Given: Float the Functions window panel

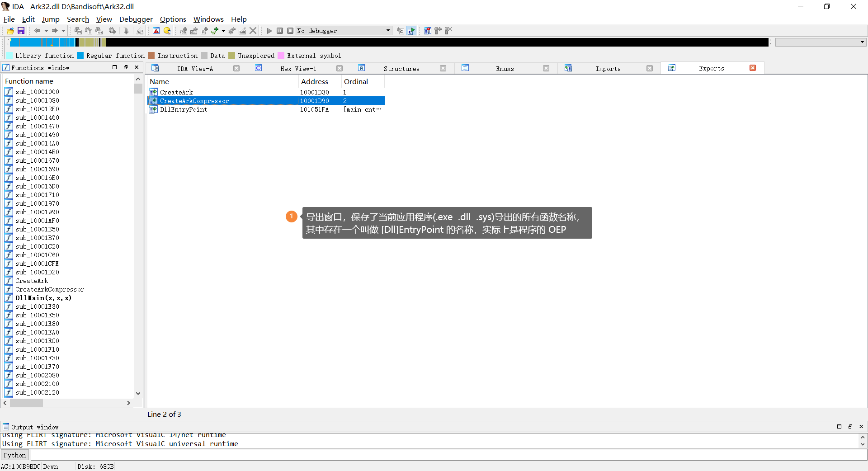Looking at the screenshot, I should pyautogui.click(x=126, y=67).
